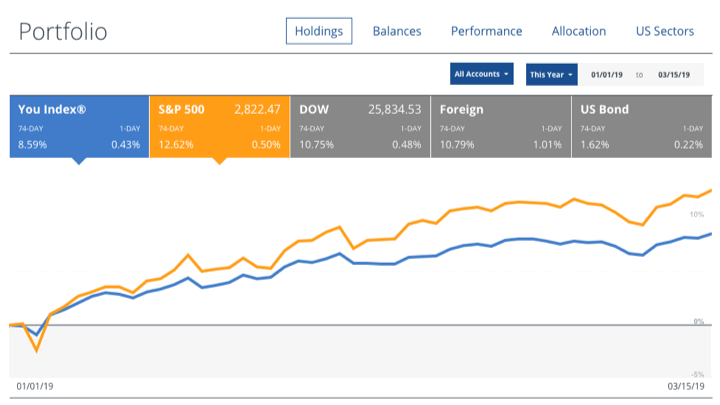This screenshot has width=720, height=405.
Task: Switch to the Balances tab
Action: pyautogui.click(x=397, y=31)
